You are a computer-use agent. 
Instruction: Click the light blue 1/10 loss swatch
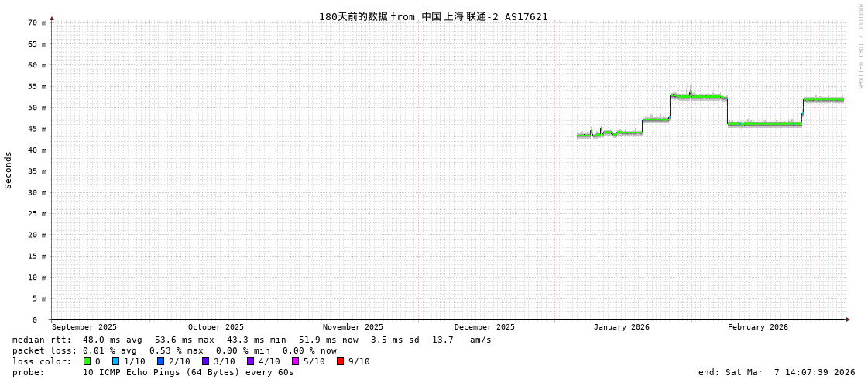(x=115, y=361)
